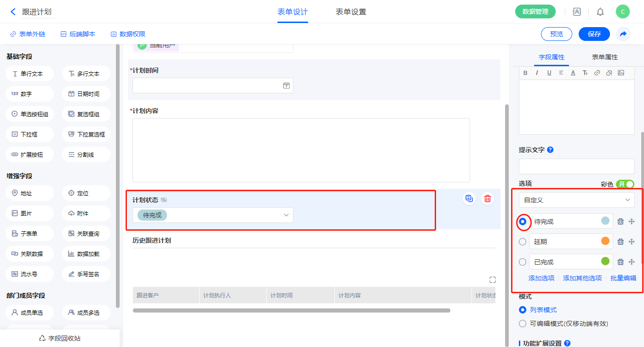Select the 已完成 radio as default

(523, 262)
